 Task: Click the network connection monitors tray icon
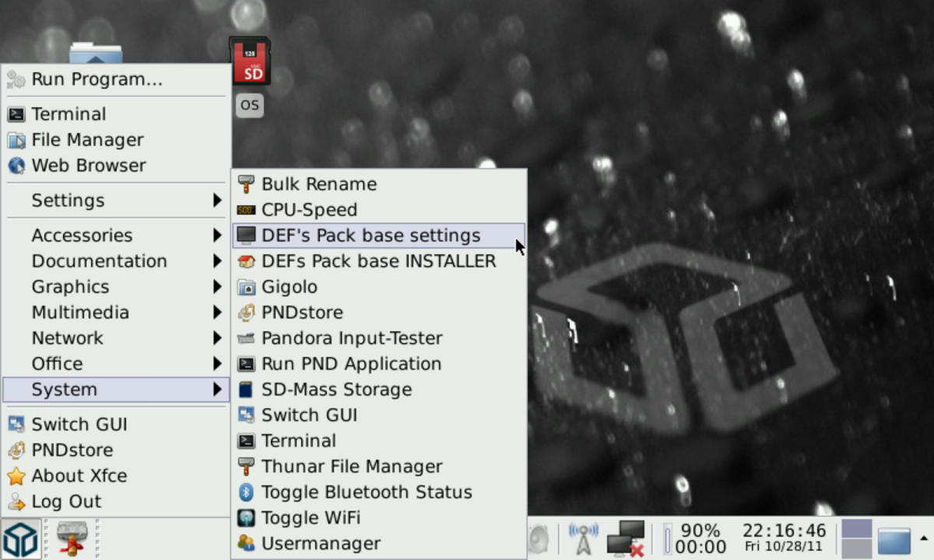click(x=626, y=538)
